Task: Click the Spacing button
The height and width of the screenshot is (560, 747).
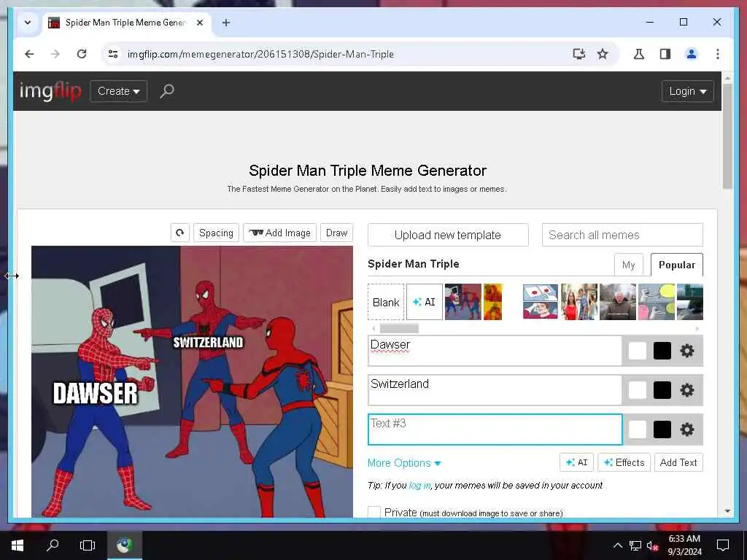Action: [216, 233]
